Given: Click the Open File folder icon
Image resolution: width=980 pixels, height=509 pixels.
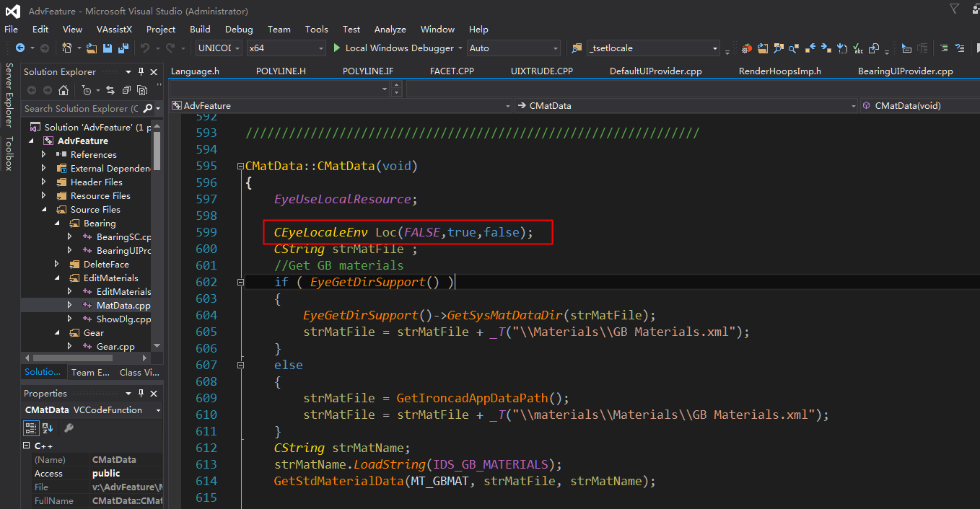Looking at the screenshot, I should [x=92, y=48].
